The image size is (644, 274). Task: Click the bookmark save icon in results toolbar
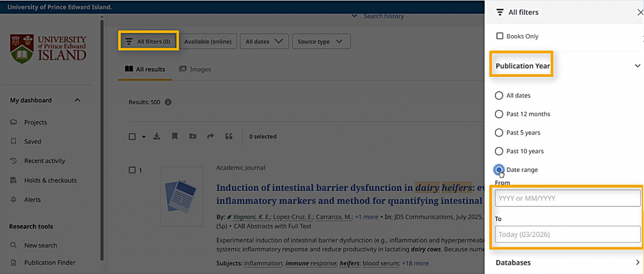click(175, 136)
